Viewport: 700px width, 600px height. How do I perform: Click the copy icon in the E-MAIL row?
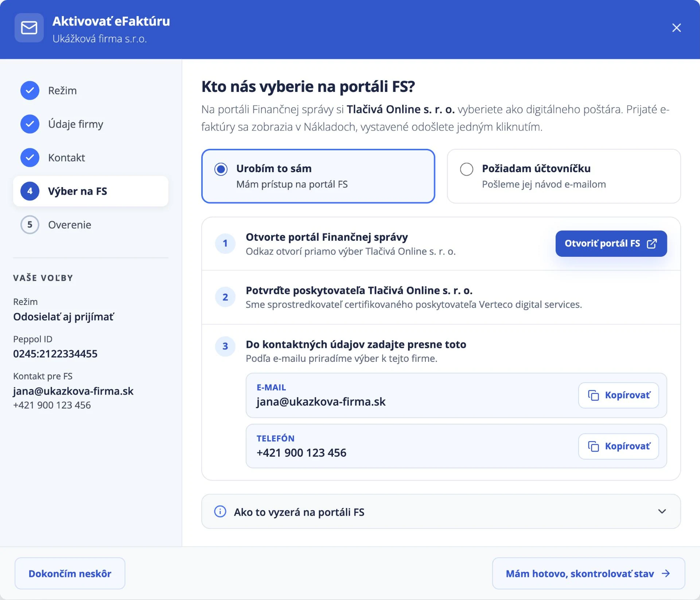click(x=593, y=395)
